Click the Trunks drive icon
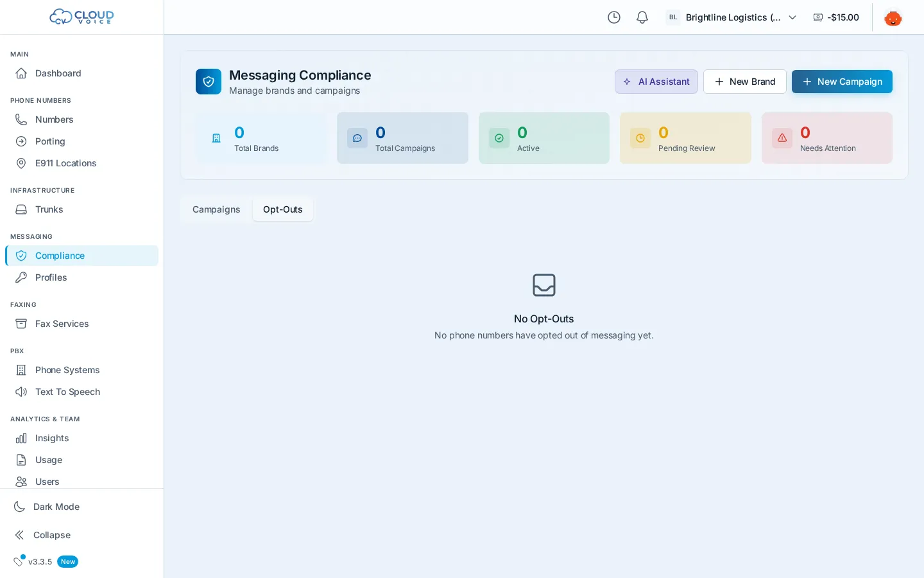The image size is (924, 578). [x=21, y=209]
